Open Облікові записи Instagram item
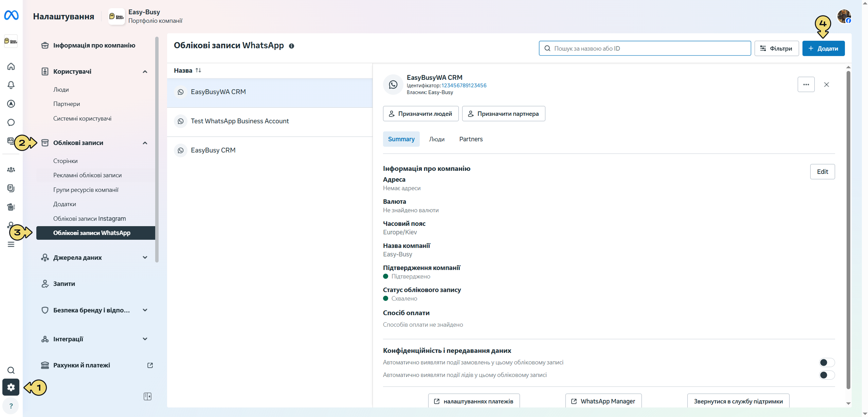 89,218
